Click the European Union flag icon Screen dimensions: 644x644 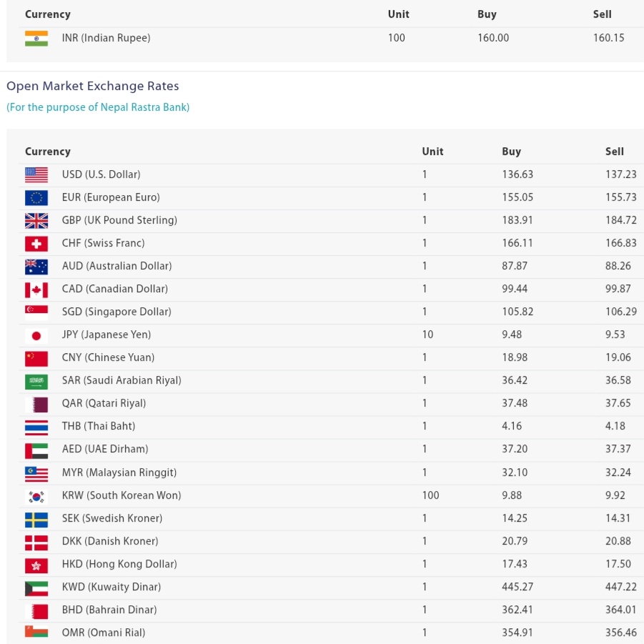[x=36, y=197]
